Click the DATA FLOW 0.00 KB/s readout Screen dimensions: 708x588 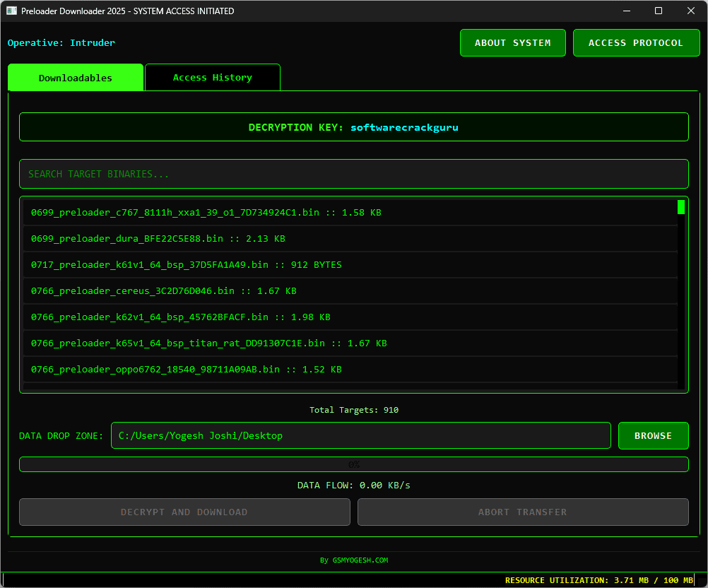click(354, 486)
